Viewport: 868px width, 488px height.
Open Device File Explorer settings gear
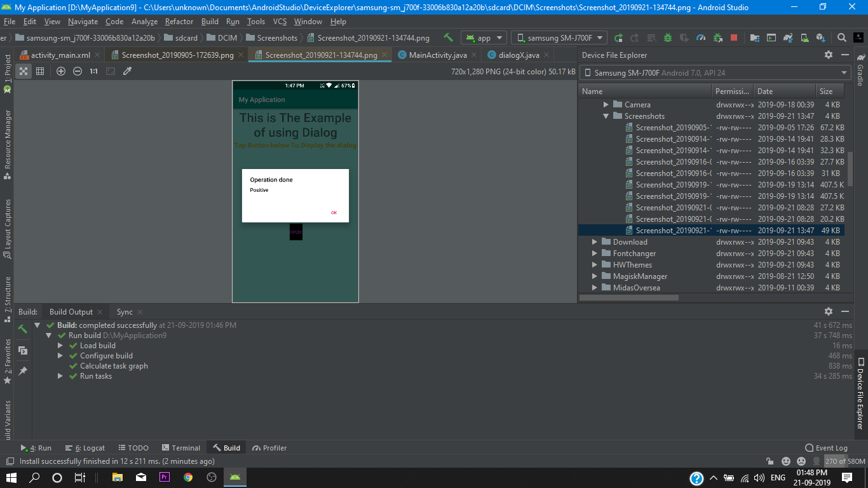pos(828,55)
